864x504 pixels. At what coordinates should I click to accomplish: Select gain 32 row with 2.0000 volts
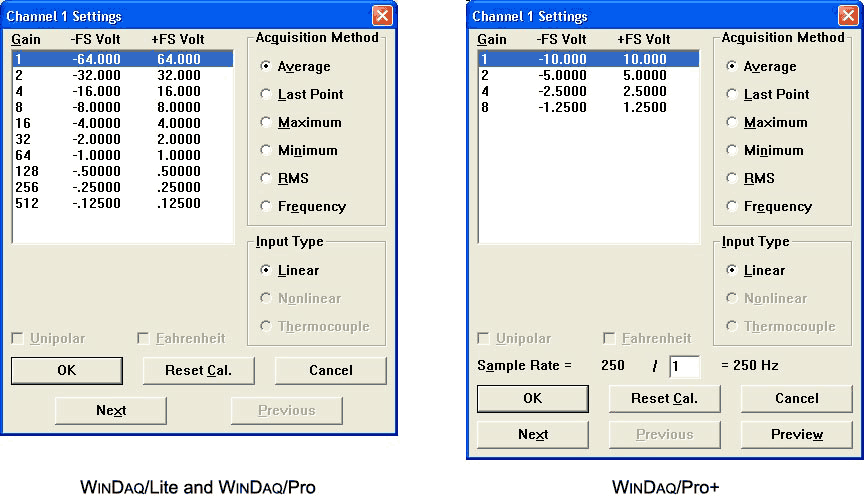click(x=123, y=139)
